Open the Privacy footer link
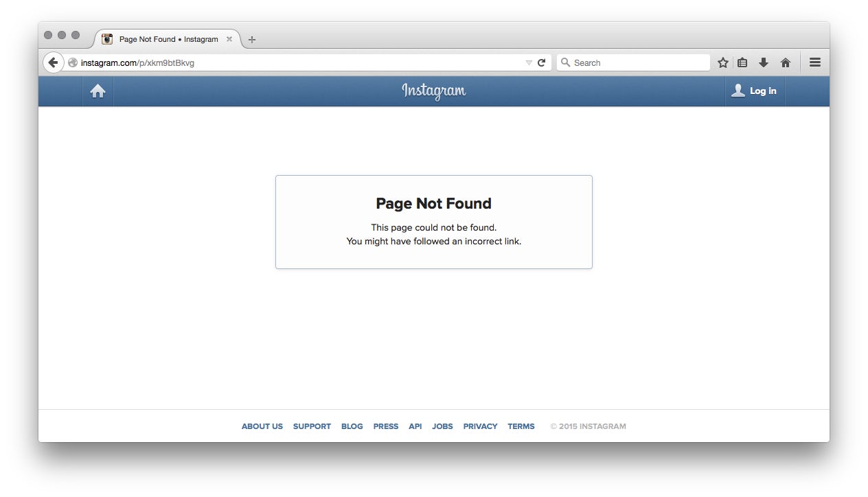868x497 pixels. pos(480,426)
